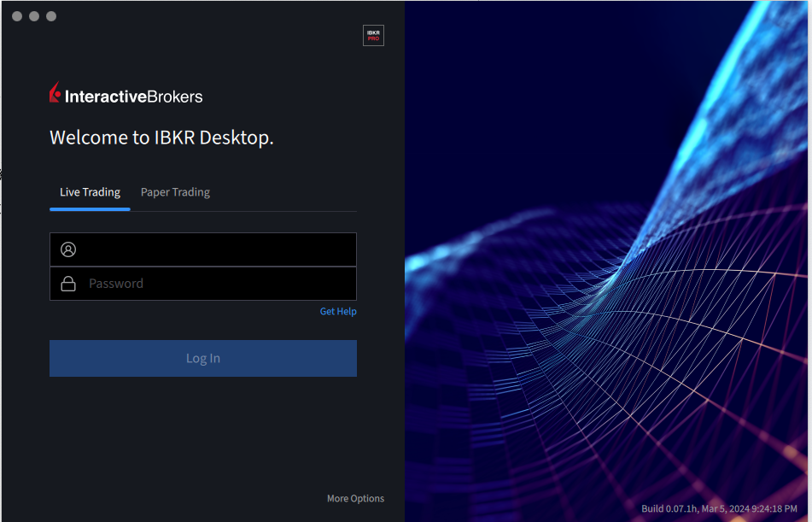Click the blue wave background artwork
812x522 pixels.
click(606, 256)
